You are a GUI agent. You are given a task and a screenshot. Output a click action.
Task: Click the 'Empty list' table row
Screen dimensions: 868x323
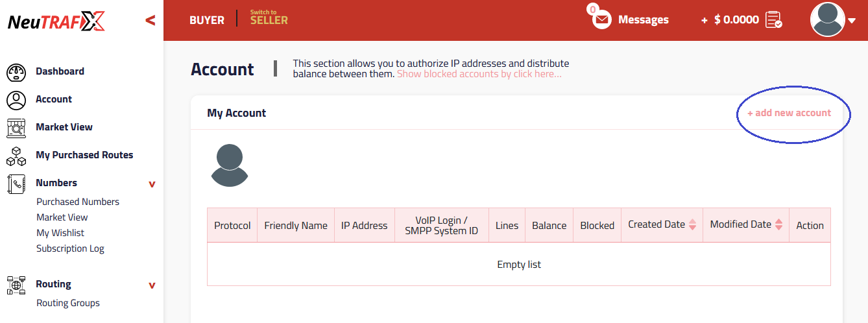tap(519, 265)
